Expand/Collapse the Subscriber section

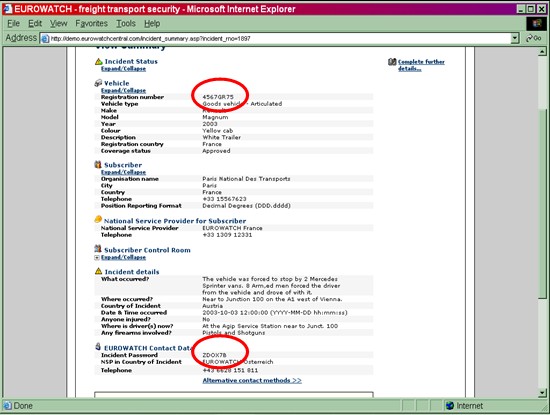123,172
